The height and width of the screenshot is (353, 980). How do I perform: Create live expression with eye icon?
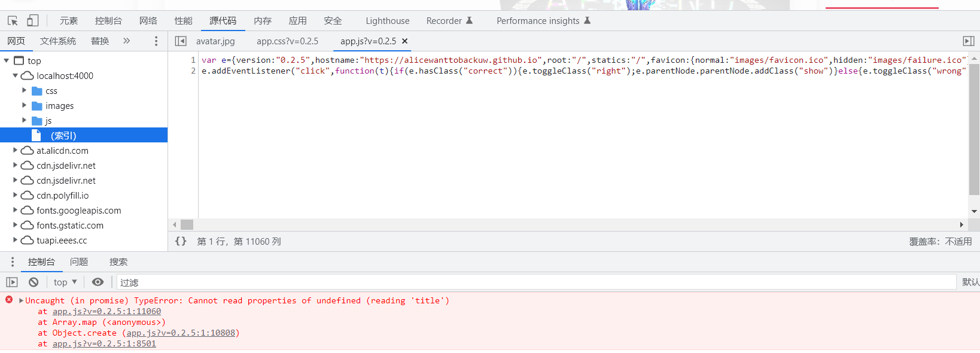click(98, 282)
